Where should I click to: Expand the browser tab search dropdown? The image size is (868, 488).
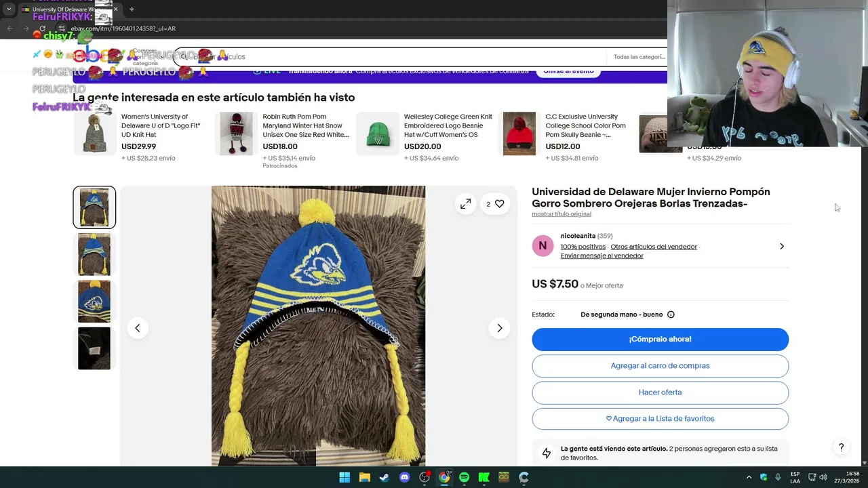coord(9,9)
